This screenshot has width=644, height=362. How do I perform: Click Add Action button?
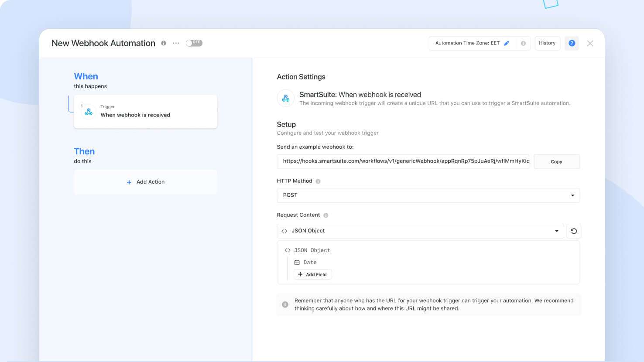(145, 182)
